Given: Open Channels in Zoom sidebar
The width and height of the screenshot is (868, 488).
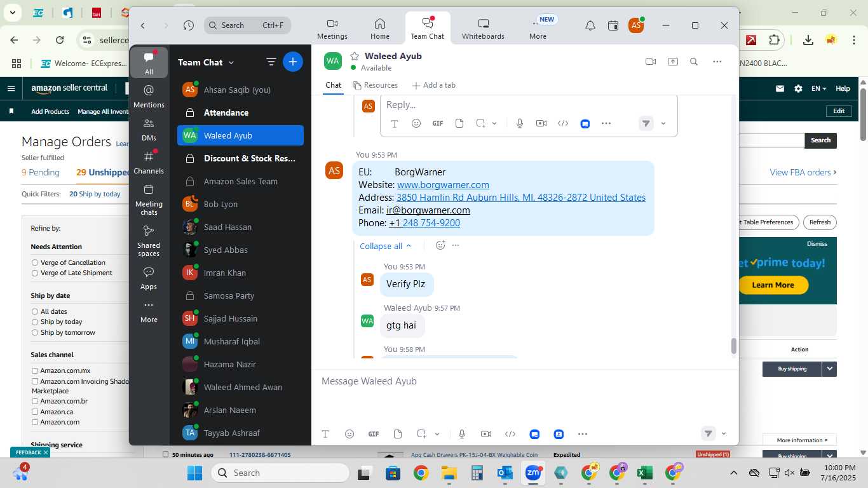Looking at the screenshot, I should 149,163.
